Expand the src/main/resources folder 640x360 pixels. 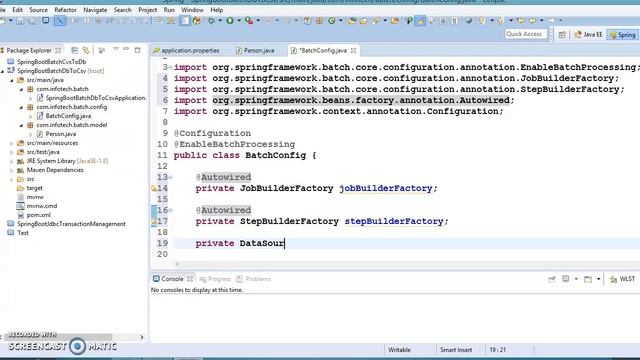[x=12, y=143]
